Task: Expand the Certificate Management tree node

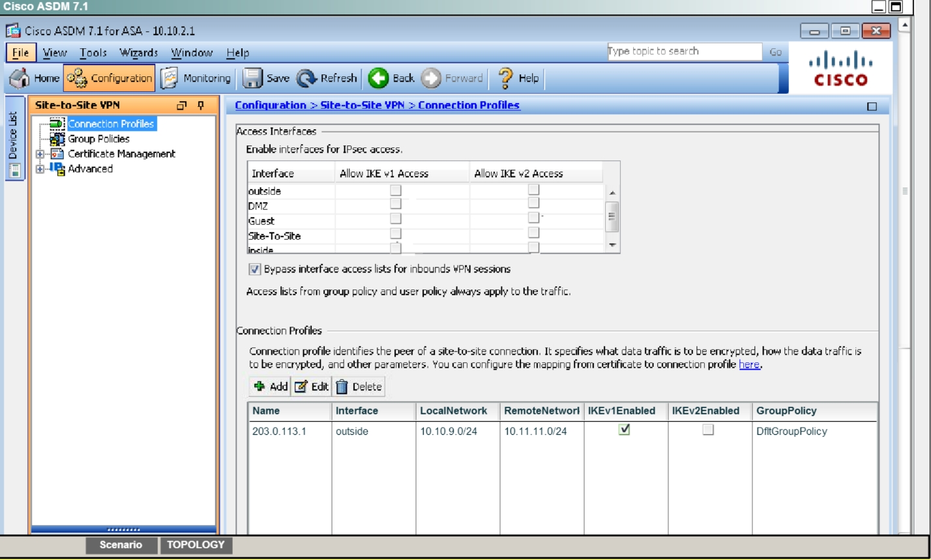Action: [40, 155]
